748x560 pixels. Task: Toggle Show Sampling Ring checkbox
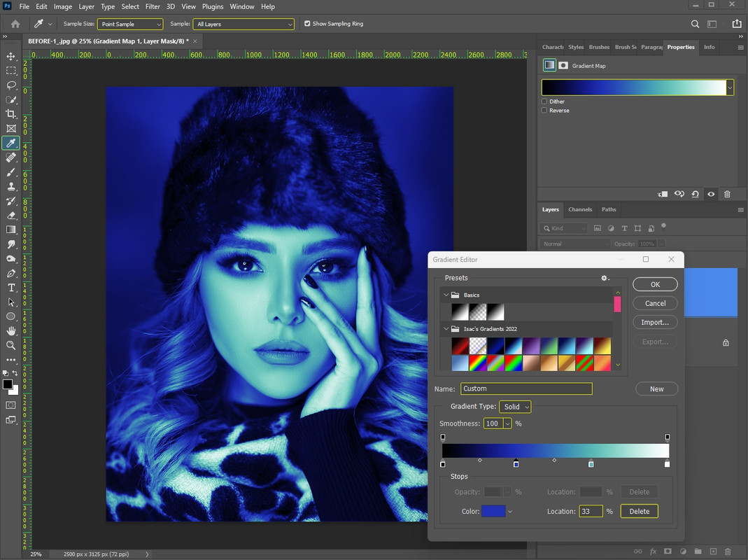coord(307,23)
